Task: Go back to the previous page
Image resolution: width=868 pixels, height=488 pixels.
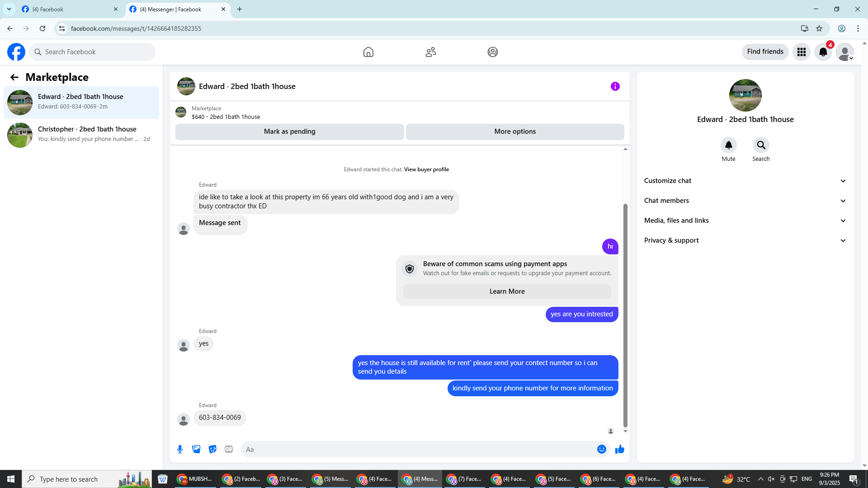Action: [10, 28]
